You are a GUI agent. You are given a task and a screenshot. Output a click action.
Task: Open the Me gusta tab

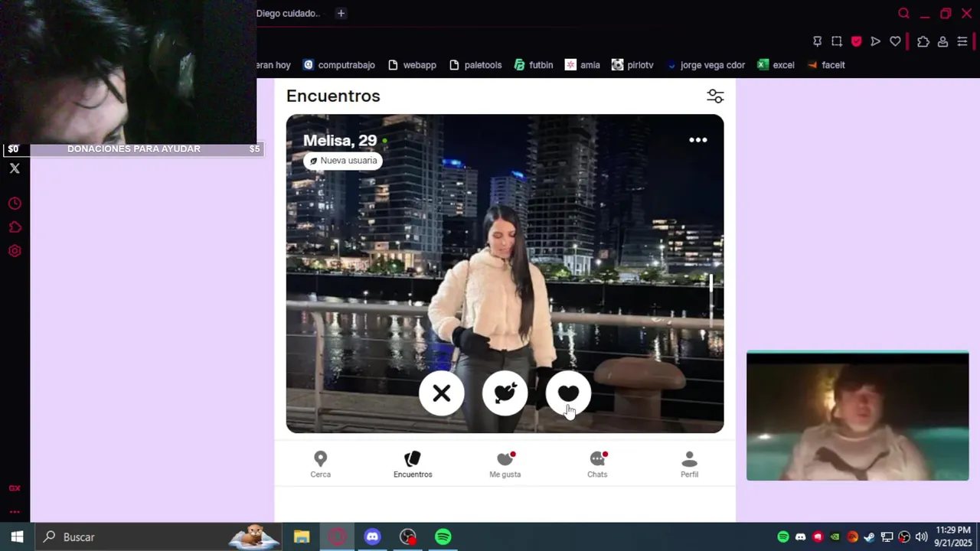point(505,465)
